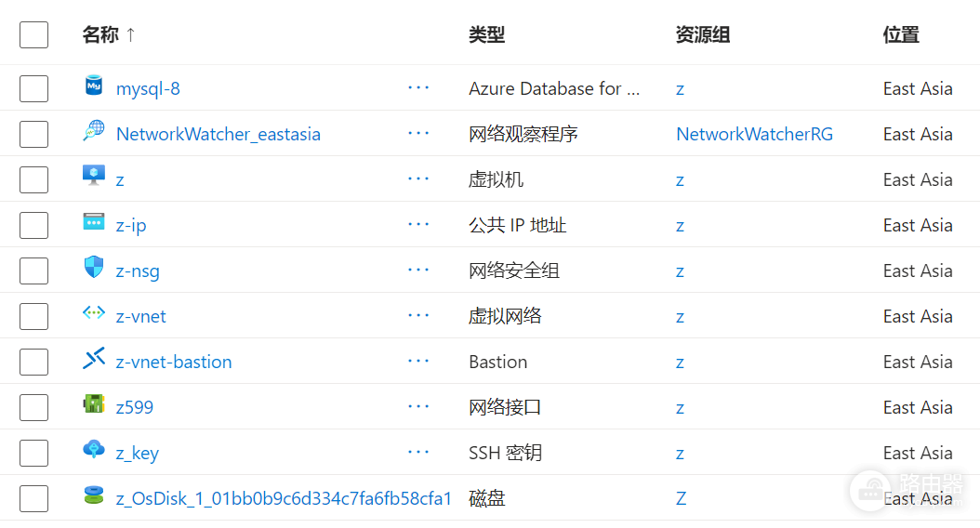Tick the z_key row checkbox
Screen dimensions: 980x528
point(33,454)
